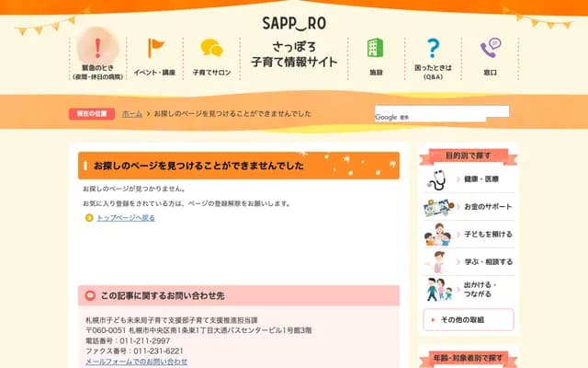Open 子育てサロン speech bubble icon
The image size is (588, 368).
coord(211,50)
